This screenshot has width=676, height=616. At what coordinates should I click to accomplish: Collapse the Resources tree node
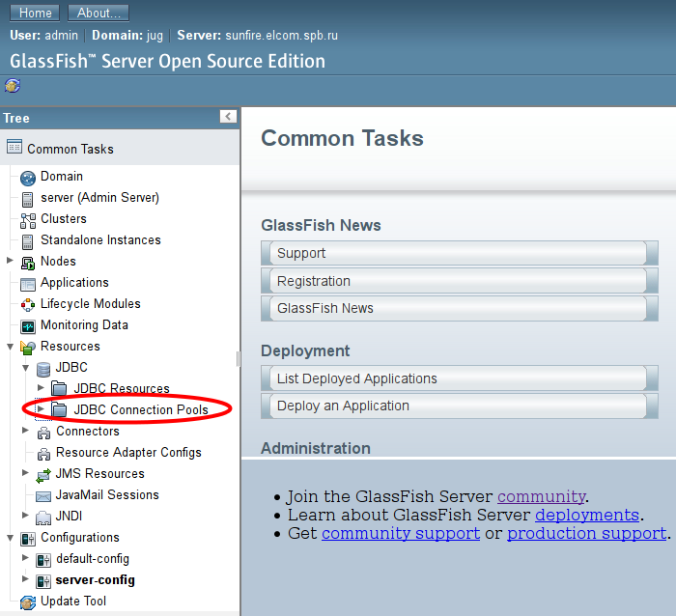(x=11, y=347)
